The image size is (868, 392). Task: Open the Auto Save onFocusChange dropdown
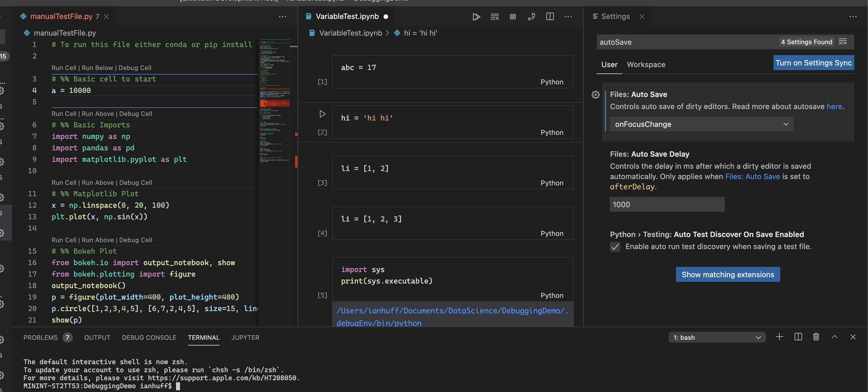pos(701,124)
